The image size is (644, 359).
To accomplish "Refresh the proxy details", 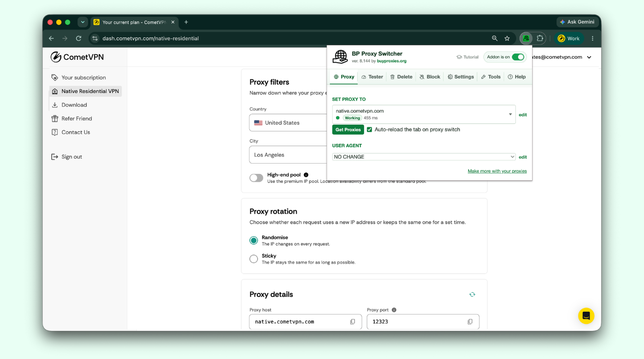I will (472, 294).
